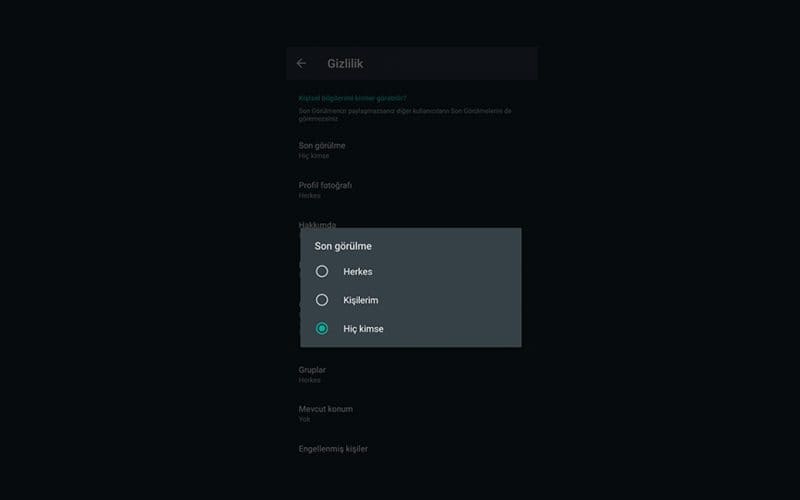Click the Yok value under Mevcut konum

(304, 419)
